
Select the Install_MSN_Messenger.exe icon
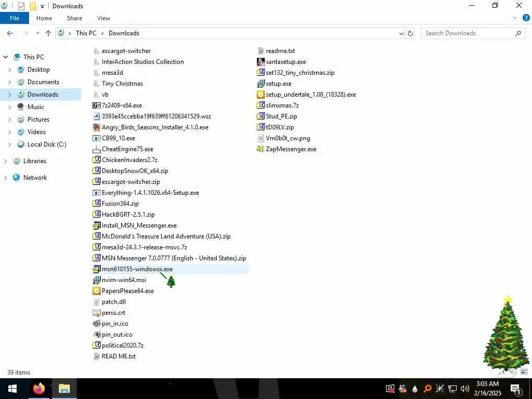[x=97, y=225]
